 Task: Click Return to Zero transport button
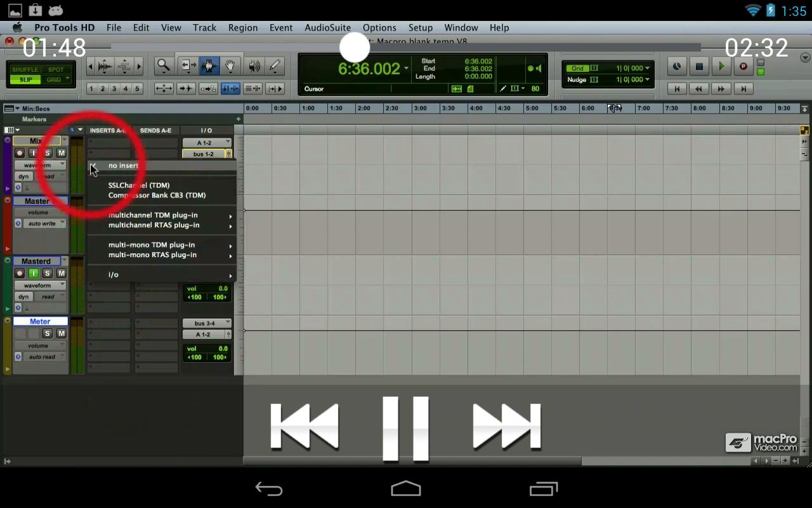tap(678, 89)
